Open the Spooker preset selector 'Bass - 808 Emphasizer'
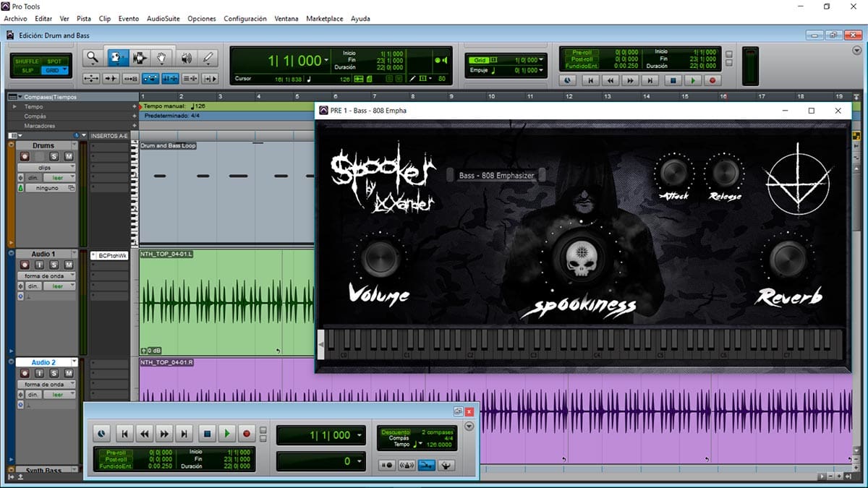868x488 pixels. [x=496, y=176]
